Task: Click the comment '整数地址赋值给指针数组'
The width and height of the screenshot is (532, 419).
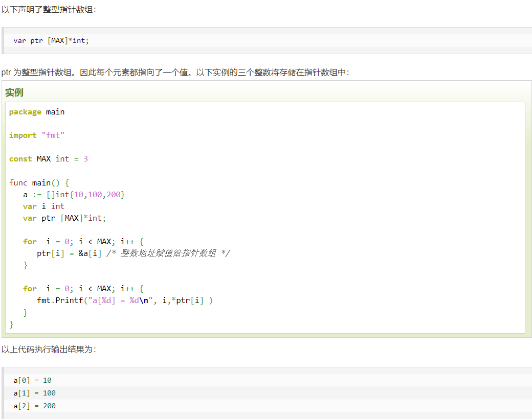Action: 168,253
